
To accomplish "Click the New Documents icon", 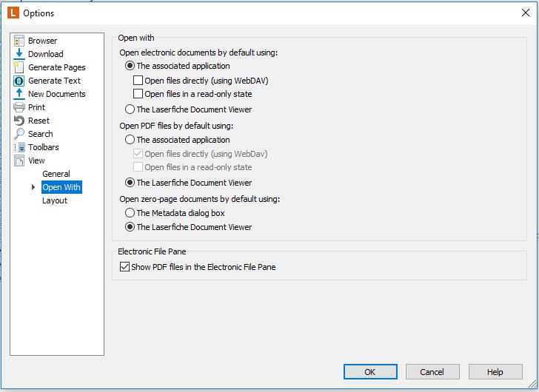I will pos(19,94).
